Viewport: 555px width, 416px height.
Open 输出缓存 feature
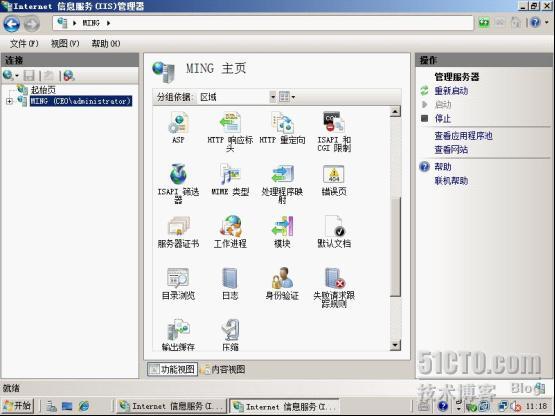tap(178, 335)
